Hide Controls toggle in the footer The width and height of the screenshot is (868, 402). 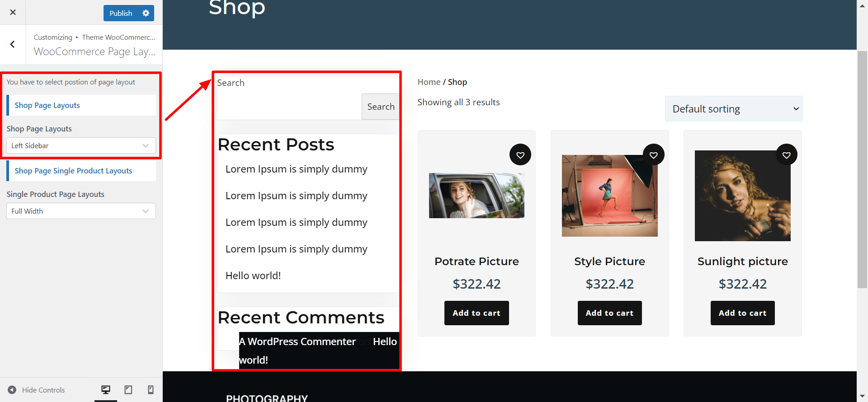(x=37, y=390)
